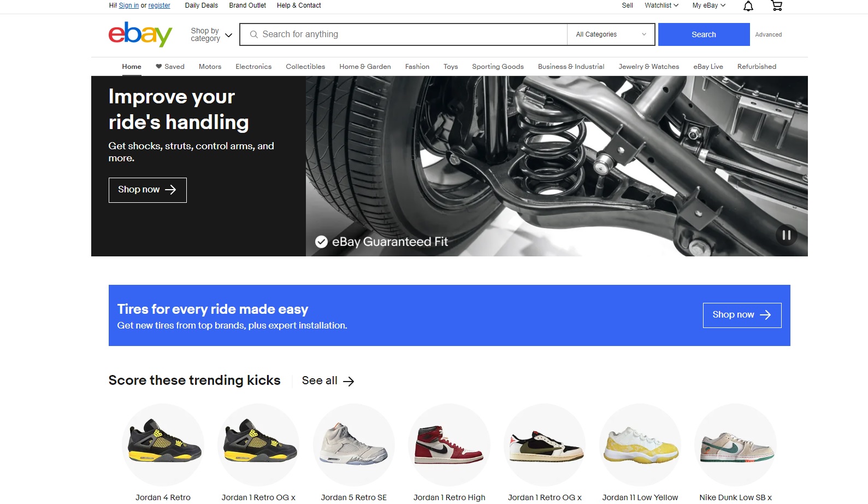Screen dimensions: 868x504
Task: Open the Advanced search link
Action: (x=768, y=34)
